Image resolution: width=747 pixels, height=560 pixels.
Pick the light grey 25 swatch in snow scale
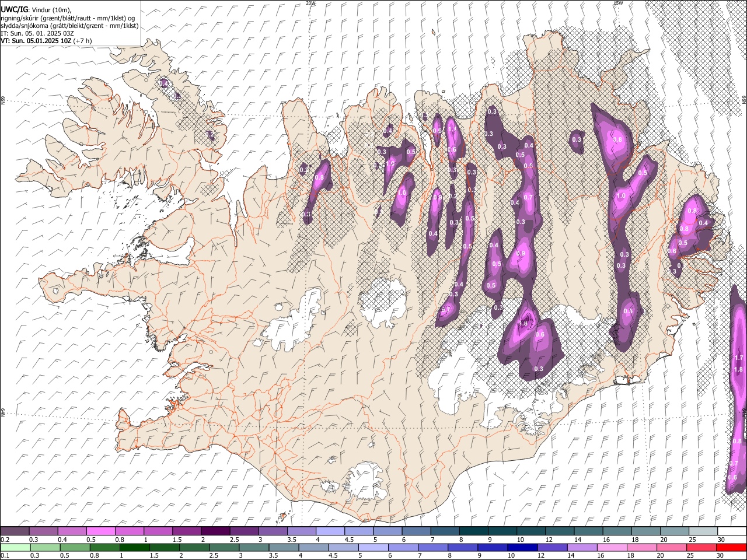[x=703, y=531]
